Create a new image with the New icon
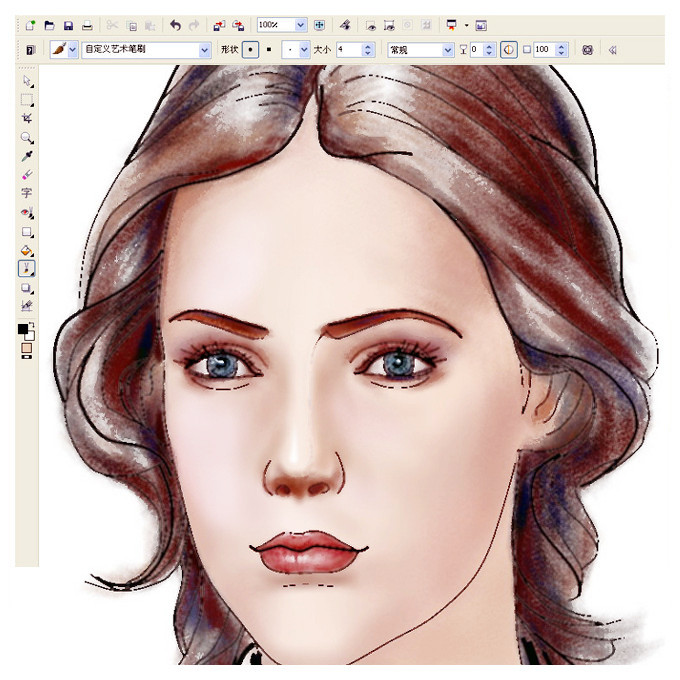The height and width of the screenshot is (680, 680). pyautogui.click(x=31, y=25)
